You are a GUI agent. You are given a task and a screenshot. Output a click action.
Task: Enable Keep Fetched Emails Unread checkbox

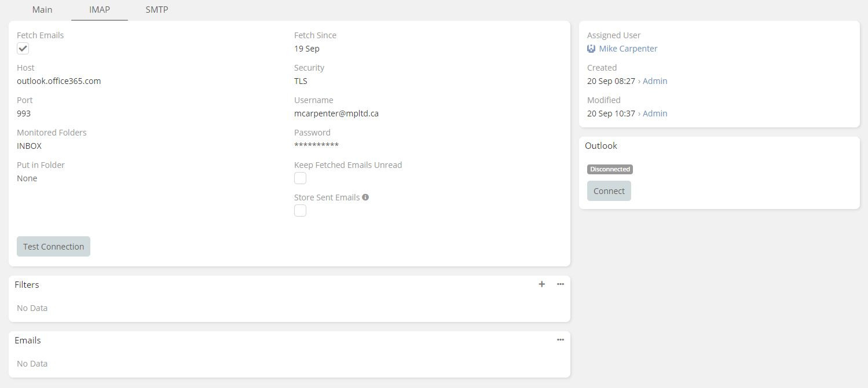[x=300, y=178]
